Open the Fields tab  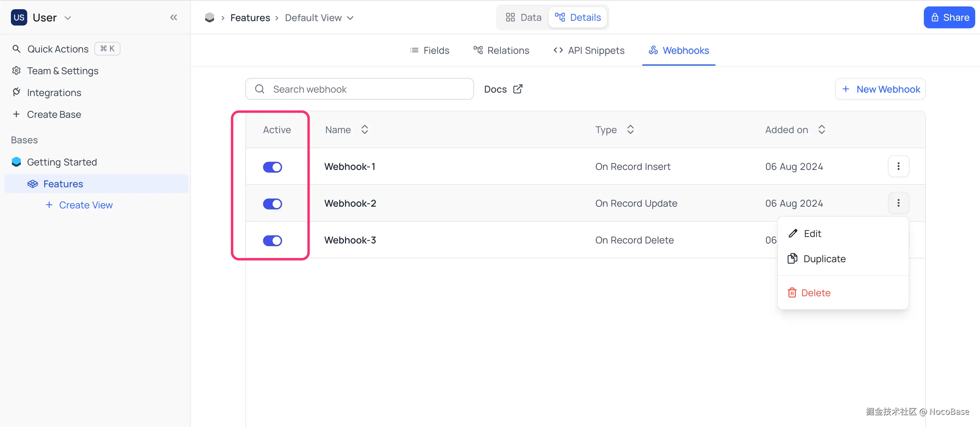pos(429,50)
